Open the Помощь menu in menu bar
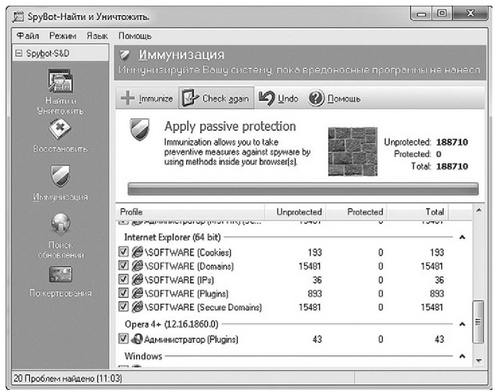499x392 pixels. [135, 36]
